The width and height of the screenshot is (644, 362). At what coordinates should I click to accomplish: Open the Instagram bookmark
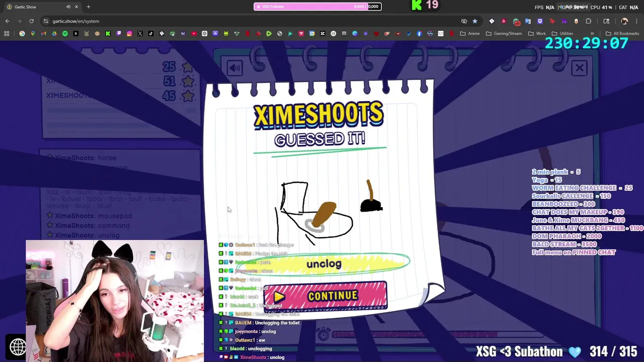click(129, 34)
